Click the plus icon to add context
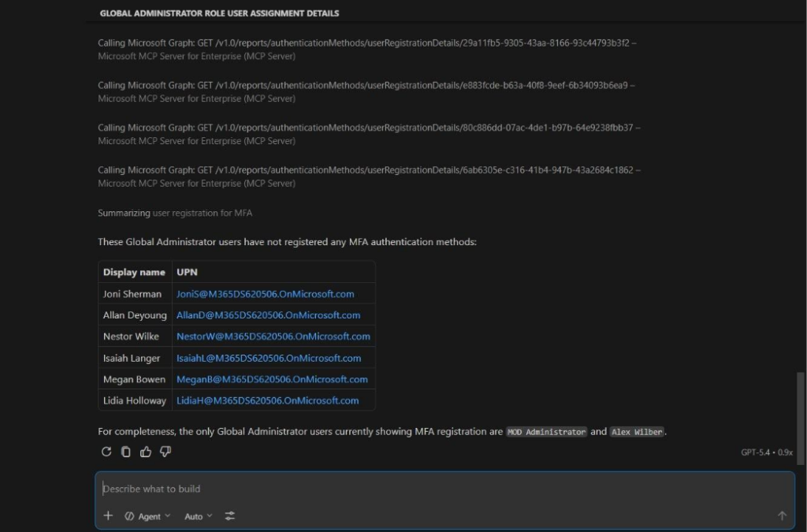 (109, 516)
